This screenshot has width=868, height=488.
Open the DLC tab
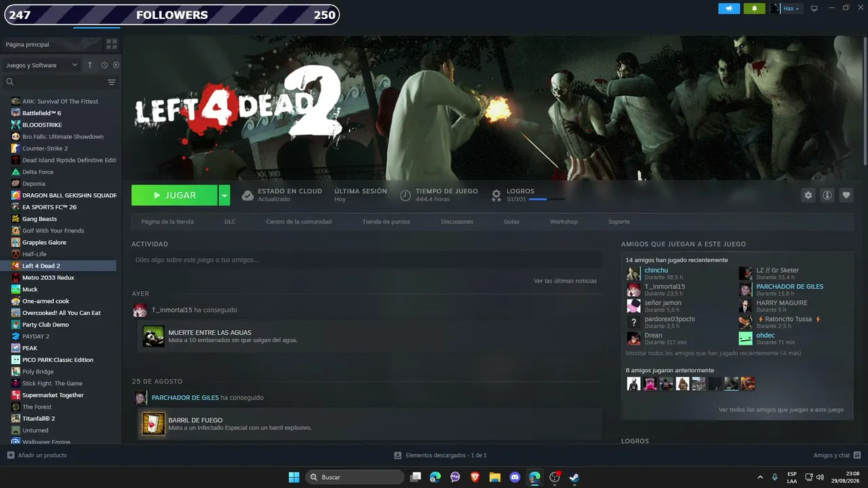(230, 222)
